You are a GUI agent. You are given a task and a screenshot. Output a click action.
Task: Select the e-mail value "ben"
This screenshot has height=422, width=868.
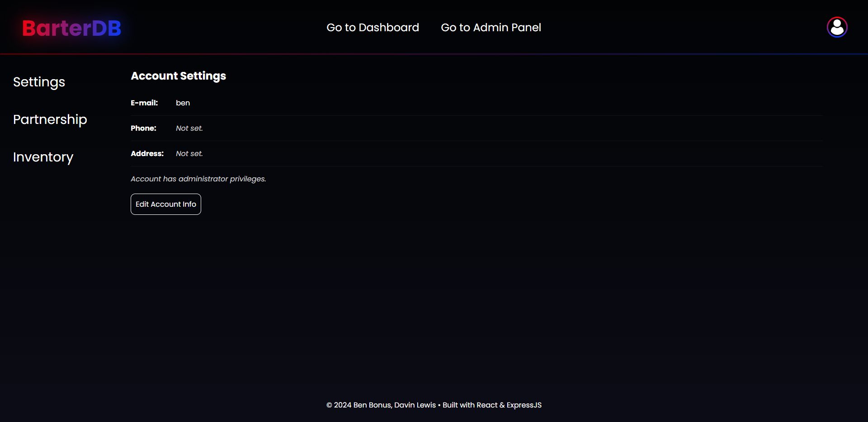(183, 103)
